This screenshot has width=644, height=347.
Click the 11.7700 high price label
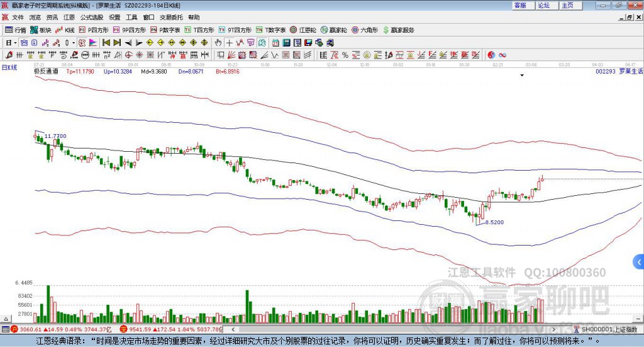click(55, 136)
